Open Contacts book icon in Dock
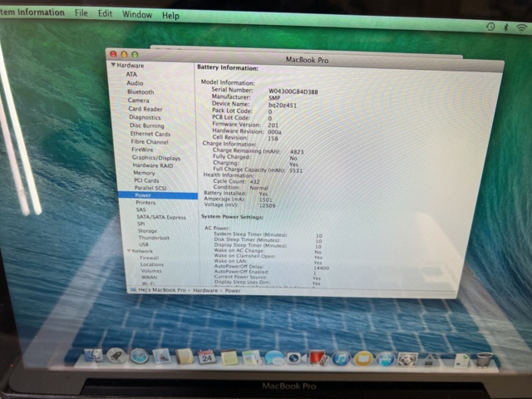The height and width of the screenshot is (399, 532). coord(185,357)
